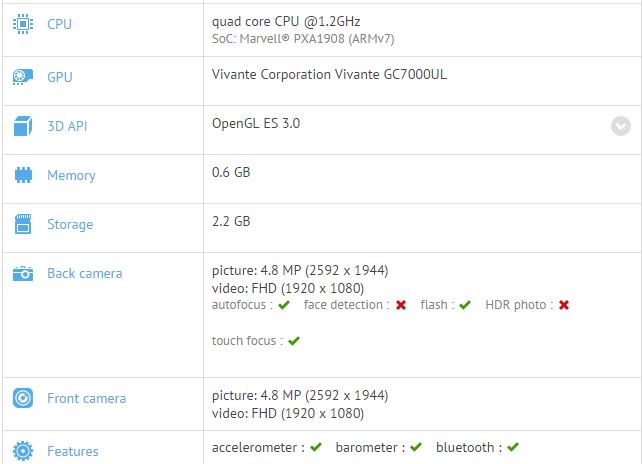Click the CPU chip icon
This screenshot has width=643, height=464.
click(23, 24)
